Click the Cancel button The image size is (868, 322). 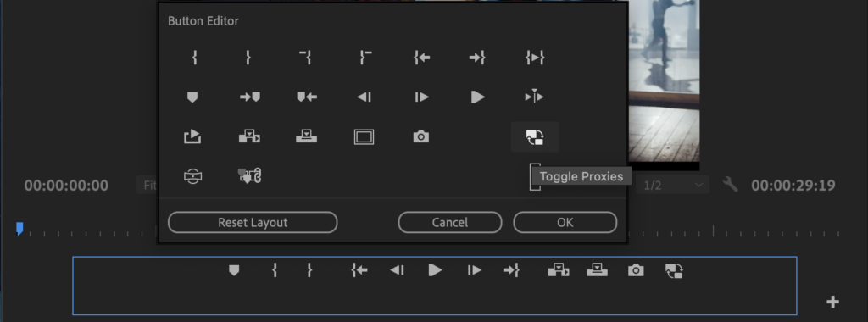tap(450, 222)
